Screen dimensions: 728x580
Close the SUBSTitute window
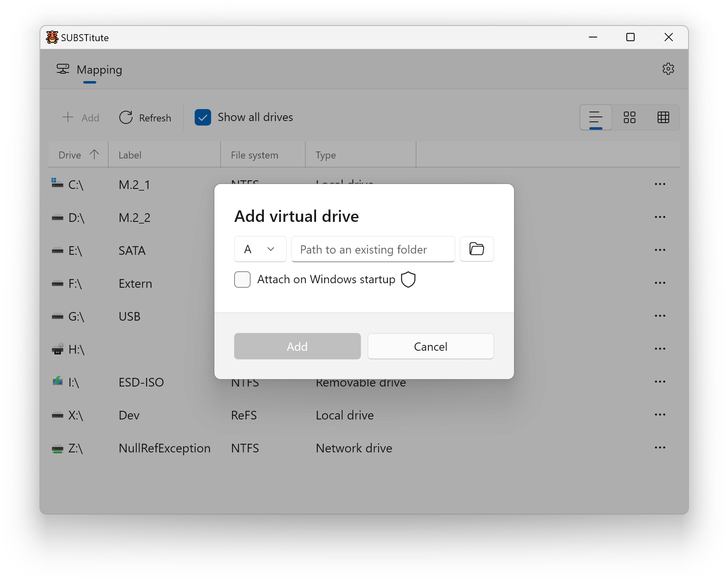(x=669, y=37)
